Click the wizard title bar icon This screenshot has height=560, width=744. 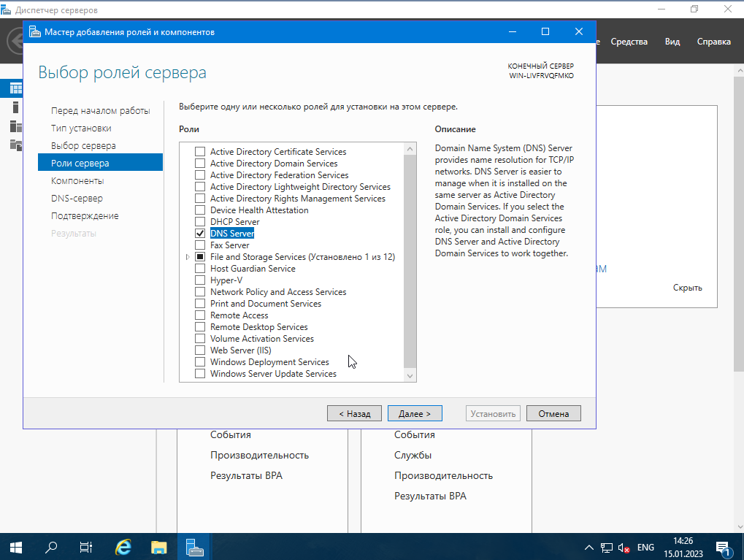[x=34, y=32]
